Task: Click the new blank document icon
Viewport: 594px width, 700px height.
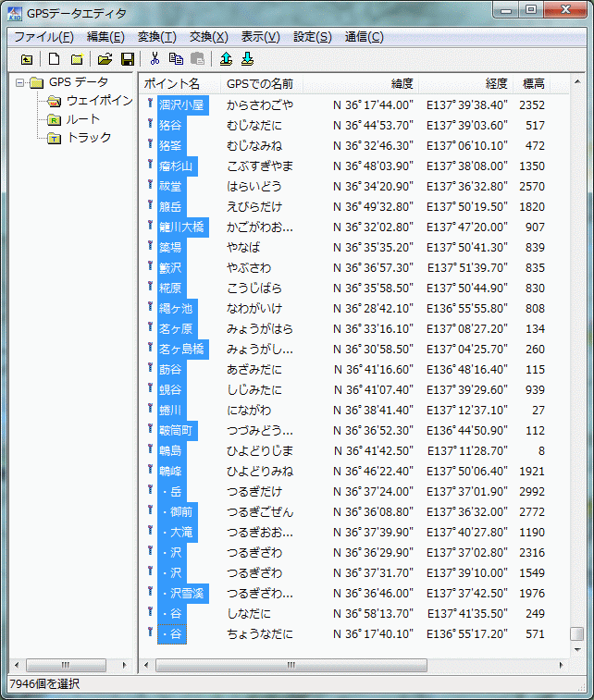Action: (x=55, y=60)
